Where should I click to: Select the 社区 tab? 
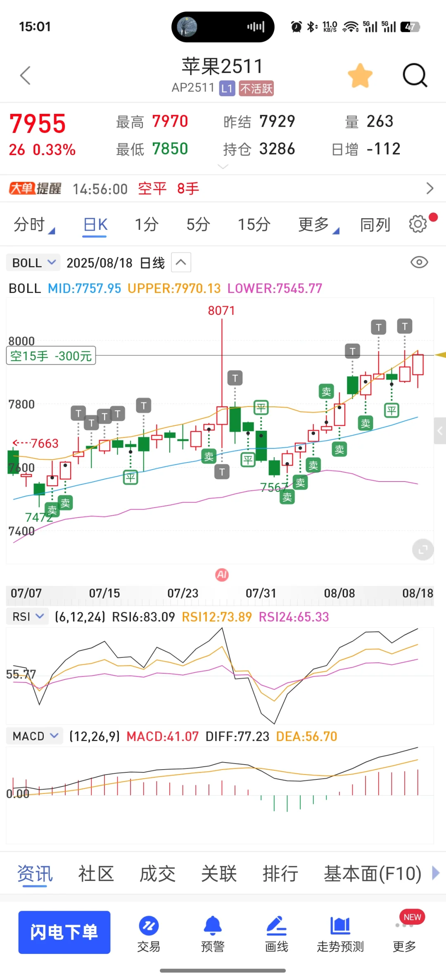pyautogui.click(x=96, y=874)
